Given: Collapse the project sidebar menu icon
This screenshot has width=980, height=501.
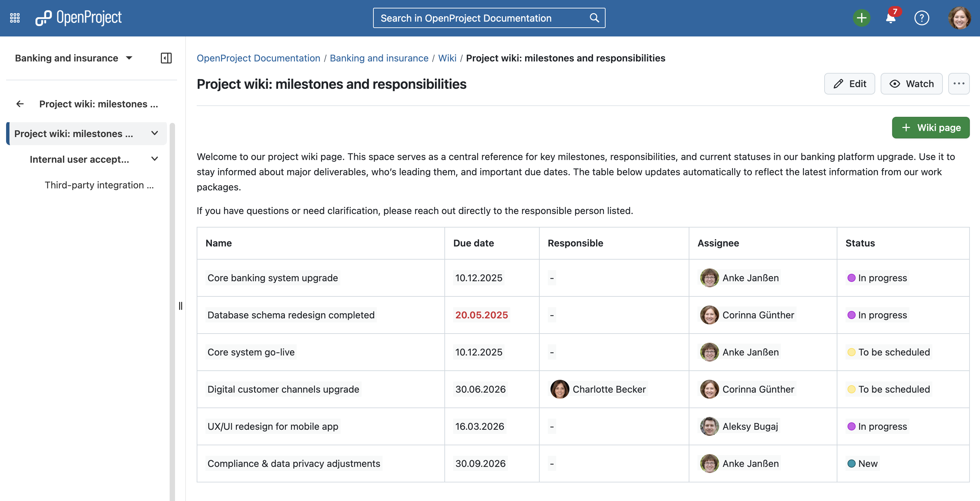Looking at the screenshot, I should click(166, 58).
